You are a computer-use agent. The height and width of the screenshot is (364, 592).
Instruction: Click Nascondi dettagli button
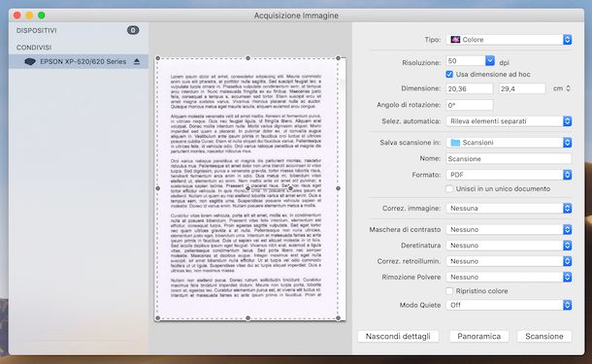tap(398, 337)
